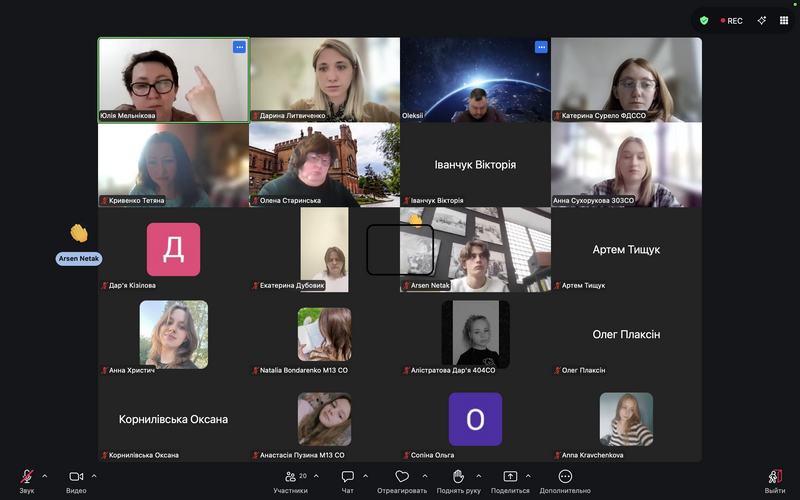Expand video options arrow beside Видео
800x500 pixels.
pos(94,476)
